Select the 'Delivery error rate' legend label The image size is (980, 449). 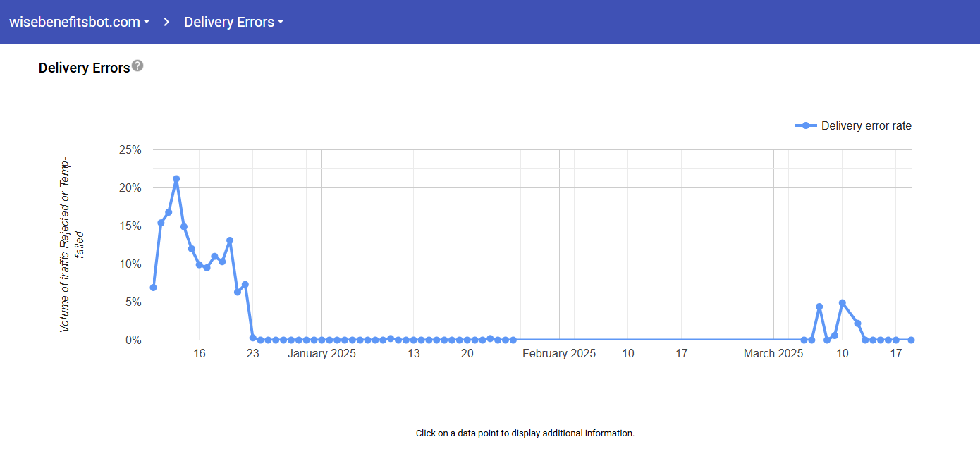[x=866, y=126]
